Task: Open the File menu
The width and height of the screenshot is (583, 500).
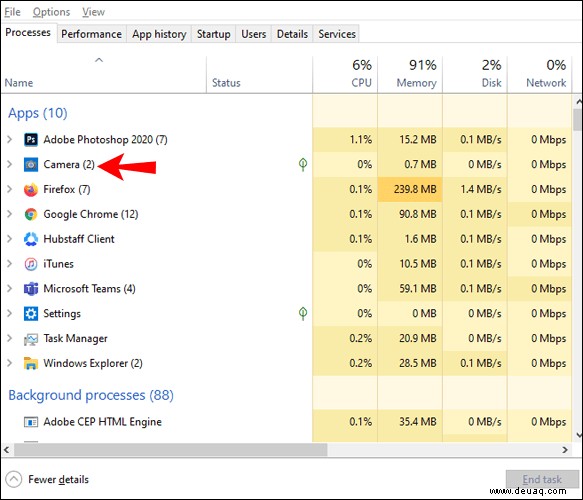Action: (12, 12)
